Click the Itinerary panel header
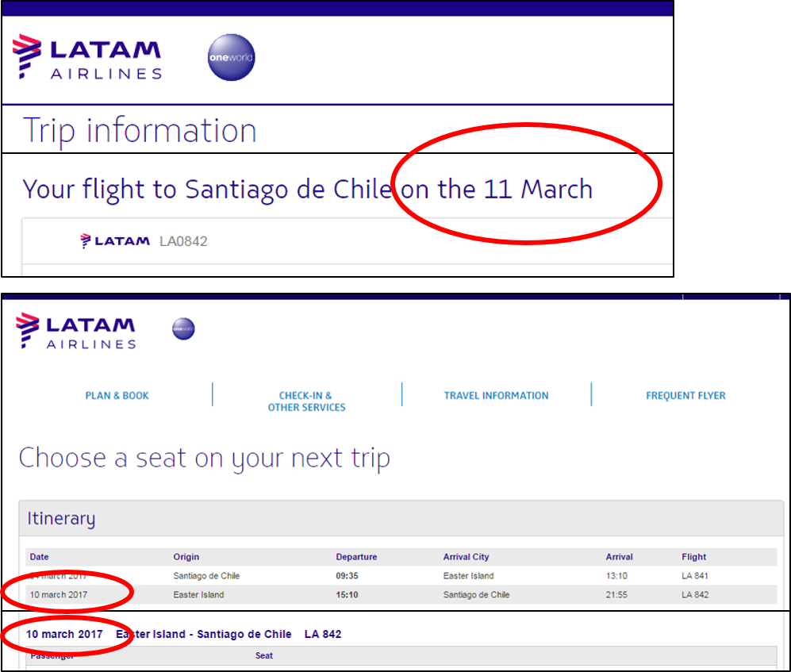 [x=401, y=519]
